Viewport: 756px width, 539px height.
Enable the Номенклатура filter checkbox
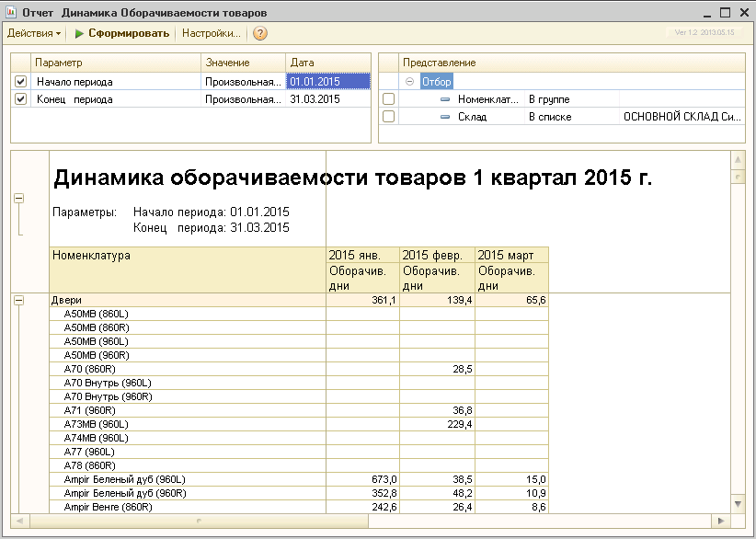coord(388,98)
